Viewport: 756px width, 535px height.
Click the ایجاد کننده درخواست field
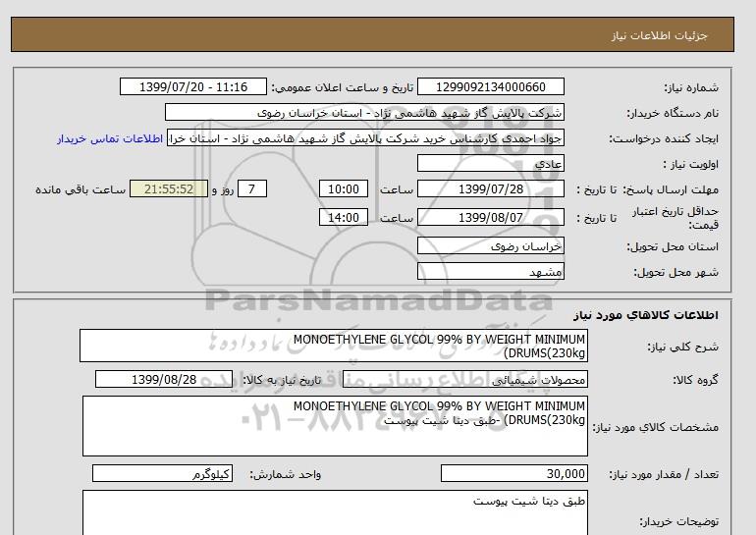coord(366,138)
